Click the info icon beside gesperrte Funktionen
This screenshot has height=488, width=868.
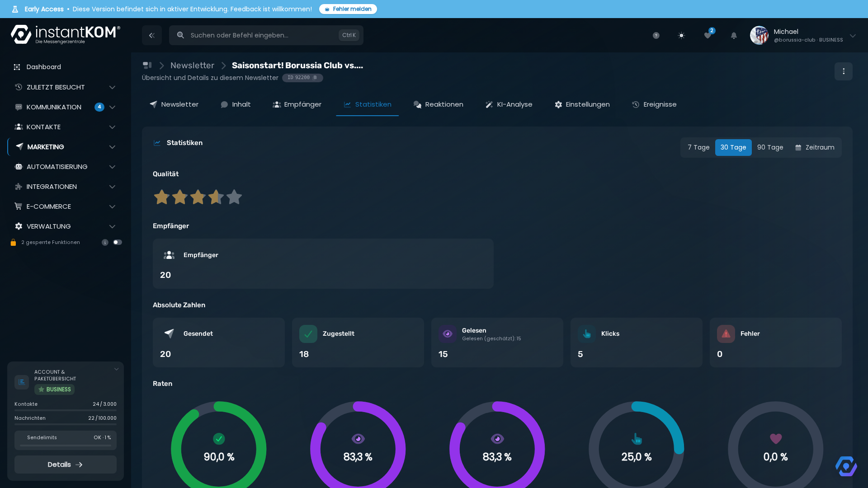tap(105, 243)
